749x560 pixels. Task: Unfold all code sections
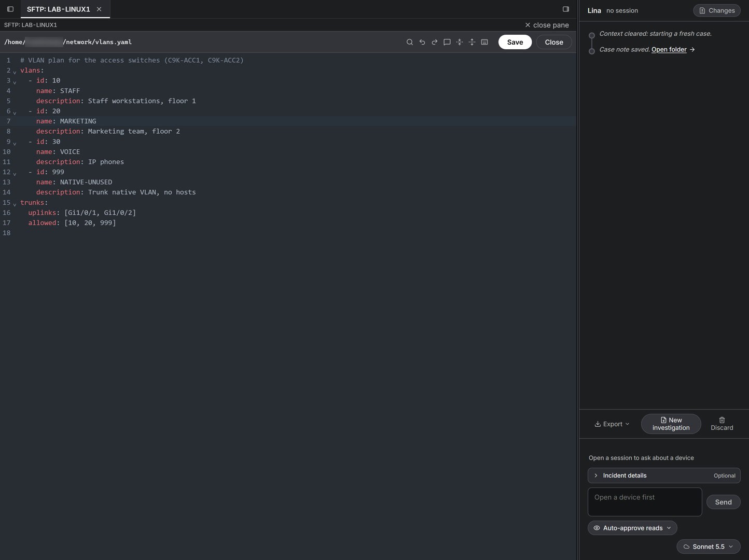(472, 42)
